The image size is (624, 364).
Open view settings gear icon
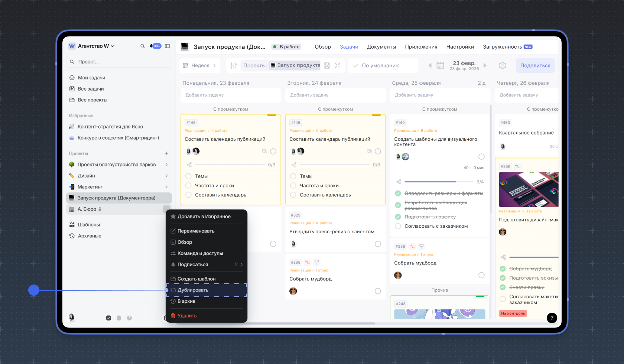point(503,65)
